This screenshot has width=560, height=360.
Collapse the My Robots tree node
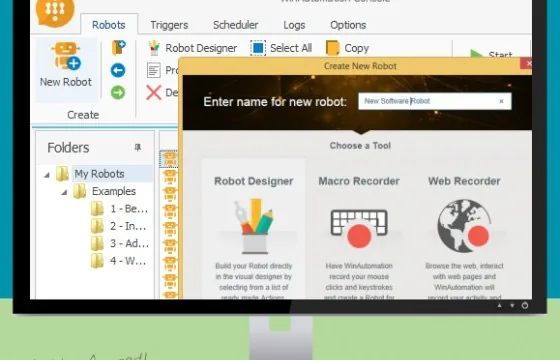pos(47,175)
